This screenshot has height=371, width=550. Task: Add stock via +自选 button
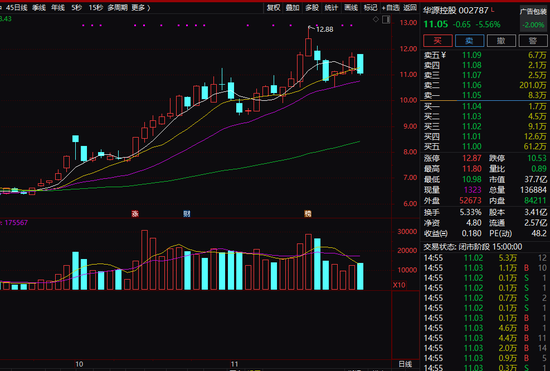[390, 7]
